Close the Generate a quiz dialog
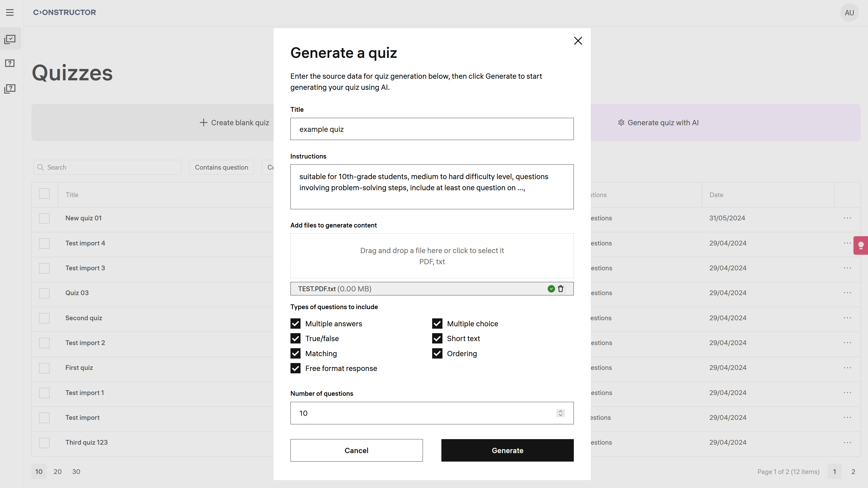 point(578,41)
